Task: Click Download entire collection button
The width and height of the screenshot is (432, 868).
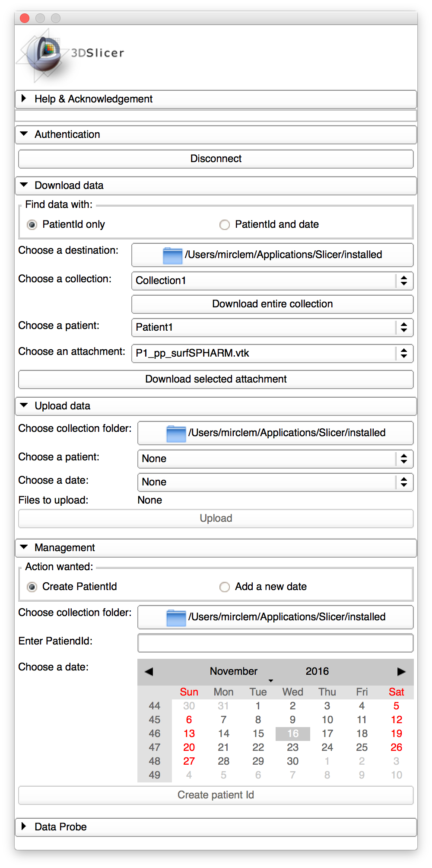Action: pos(272,304)
